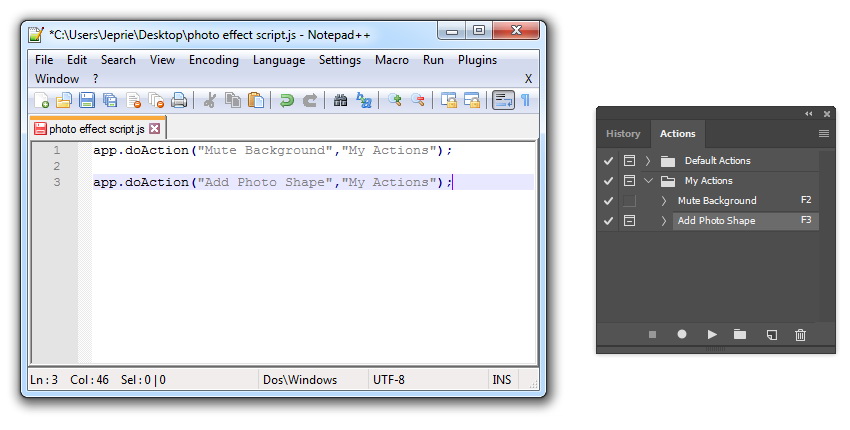The height and width of the screenshot is (430, 850).
Task: Open the View menu
Action: pos(162,60)
